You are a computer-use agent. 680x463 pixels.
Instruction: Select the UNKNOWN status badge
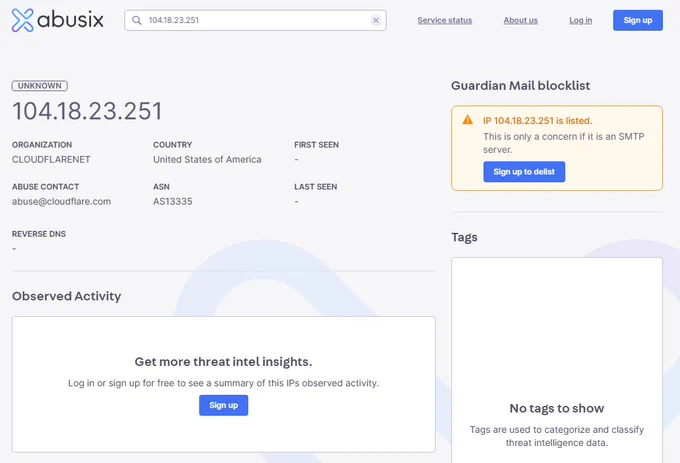pyautogui.click(x=39, y=86)
